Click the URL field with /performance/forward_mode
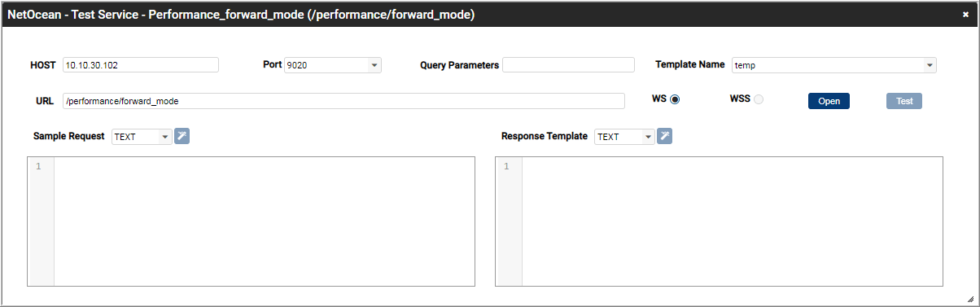The height and width of the screenshot is (307, 980). [343, 101]
